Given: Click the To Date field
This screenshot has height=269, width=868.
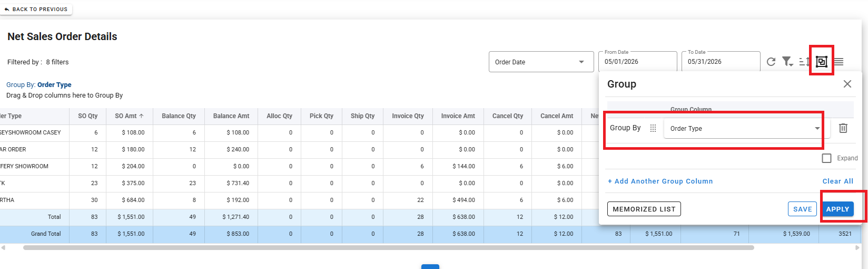Looking at the screenshot, I should point(721,61).
